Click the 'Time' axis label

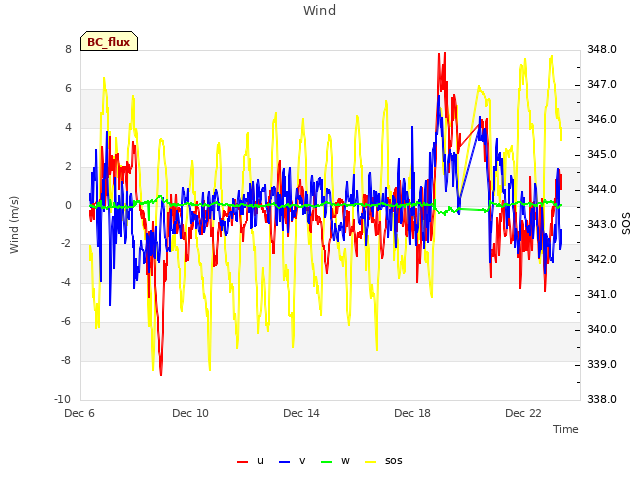(x=566, y=429)
